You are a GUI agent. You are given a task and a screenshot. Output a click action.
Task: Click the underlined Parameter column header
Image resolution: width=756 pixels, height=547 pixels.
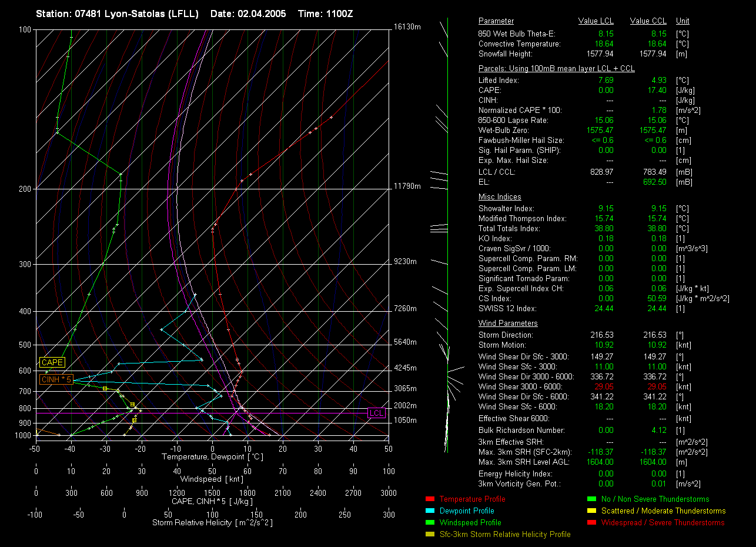pyautogui.click(x=496, y=21)
